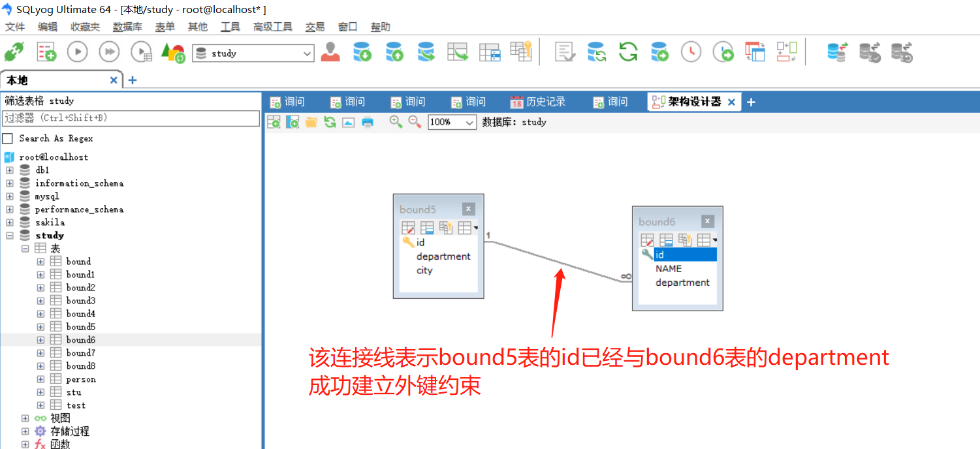This screenshot has height=449, width=980.
Task: Click the colored boxes with arrows icon
Action: pyautogui.click(x=787, y=52)
